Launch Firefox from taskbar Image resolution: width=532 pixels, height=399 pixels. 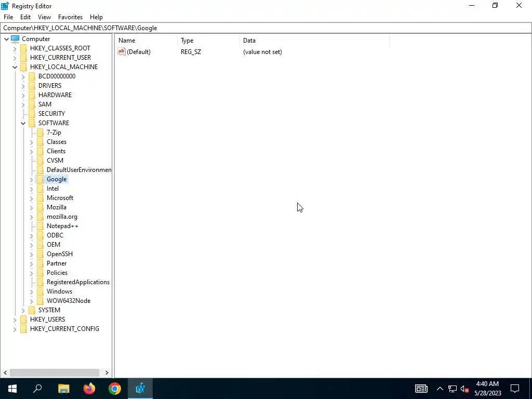pyautogui.click(x=89, y=389)
